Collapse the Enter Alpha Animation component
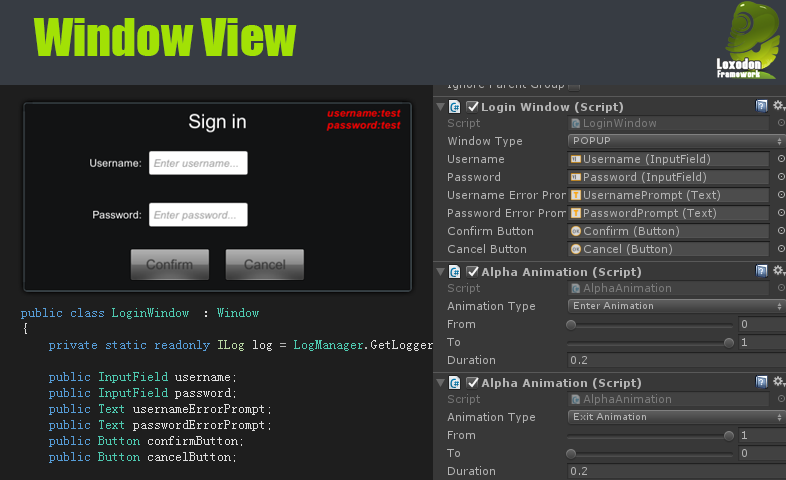This screenshot has width=786, height=480. point(441,272)
